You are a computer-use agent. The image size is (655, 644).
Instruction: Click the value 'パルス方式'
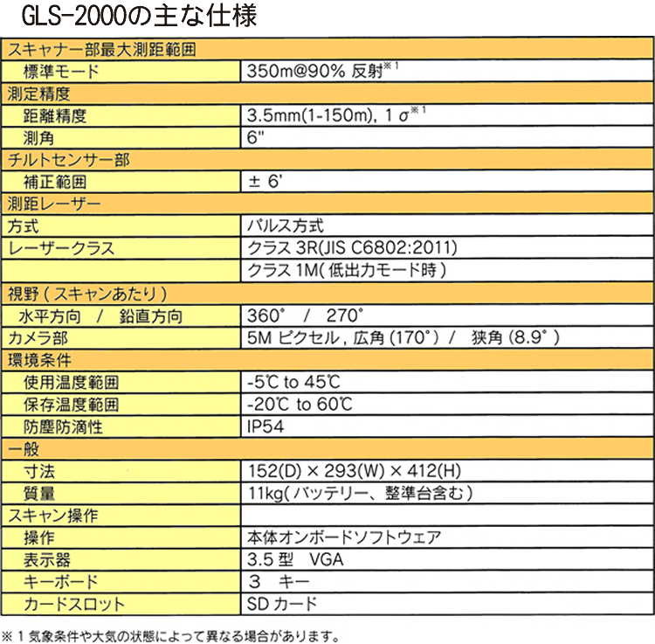coord(286,225)
